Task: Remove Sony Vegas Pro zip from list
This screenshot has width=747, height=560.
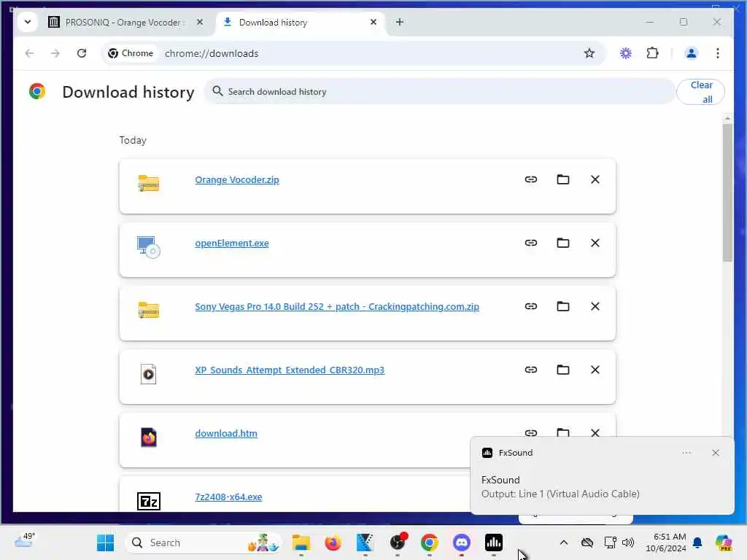Action: [595, 306]
